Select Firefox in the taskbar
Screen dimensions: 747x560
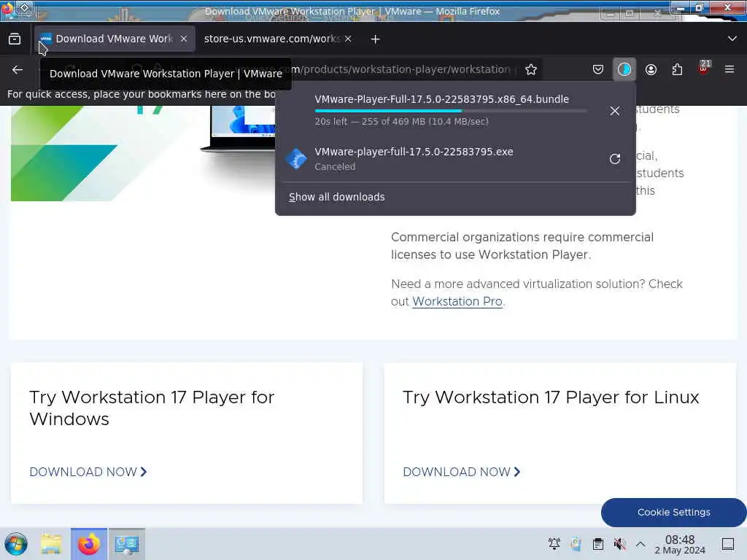[88, 544]
